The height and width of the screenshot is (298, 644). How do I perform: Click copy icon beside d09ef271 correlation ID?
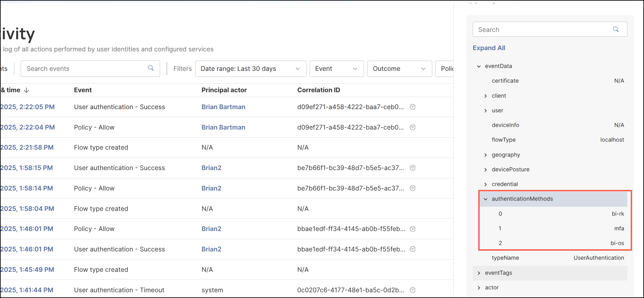[x=412, y=107]
